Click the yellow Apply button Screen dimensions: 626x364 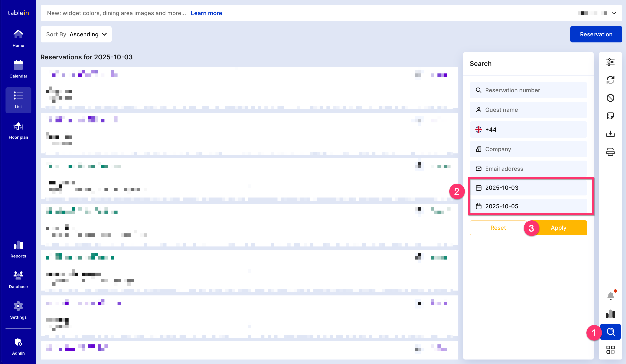[558, 228]
